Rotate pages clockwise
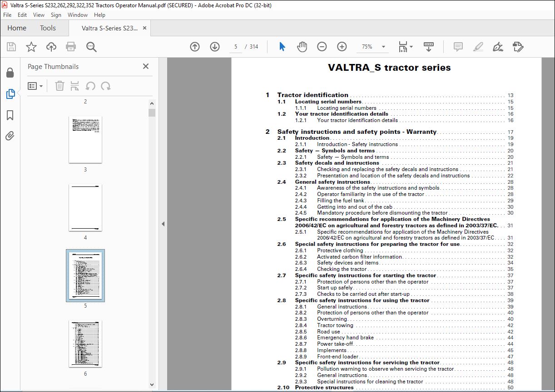 point(106,86)
